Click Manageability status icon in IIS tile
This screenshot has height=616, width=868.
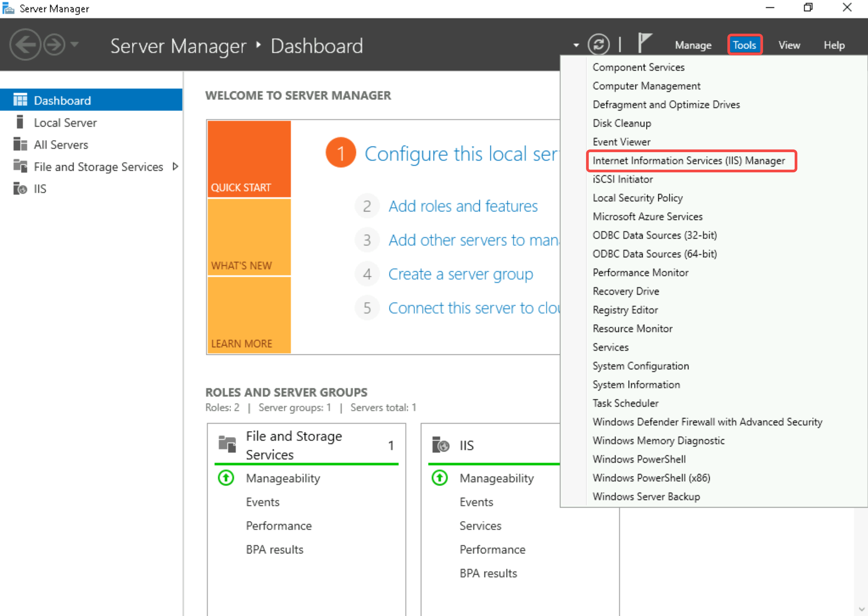tap(440, 478)
